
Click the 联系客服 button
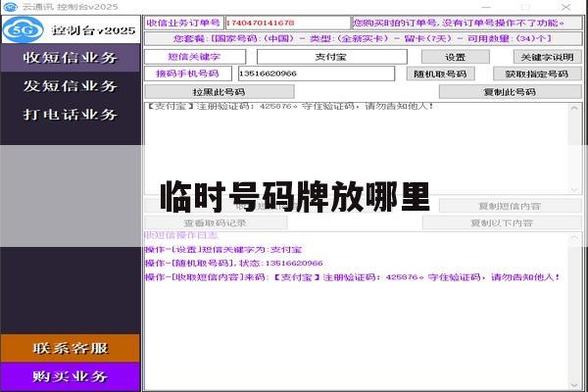(71, 348)
